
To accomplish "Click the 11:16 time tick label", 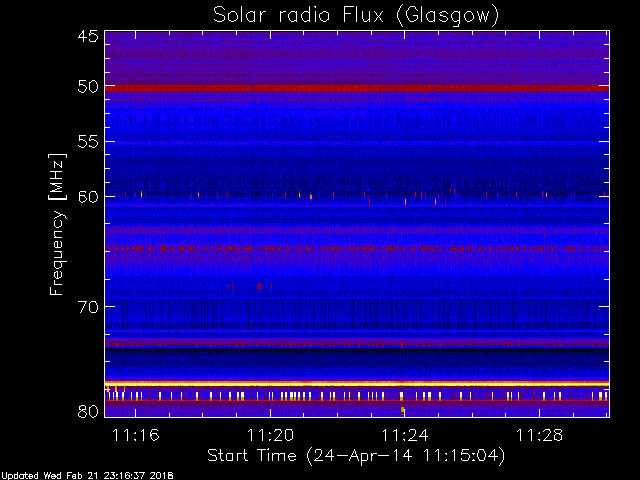I will 136,435.
